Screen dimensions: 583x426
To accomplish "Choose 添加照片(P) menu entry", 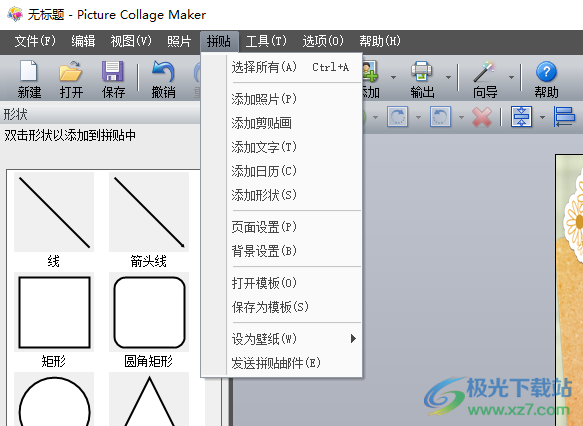I will pyautogui.click(x=294, y=99).
